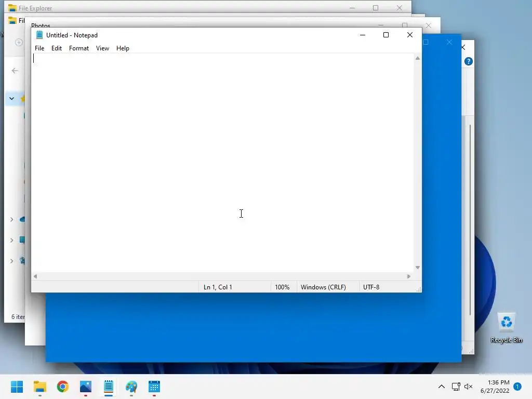
Task: Open the Calendar app in taskbar
Action: (154, 387)
